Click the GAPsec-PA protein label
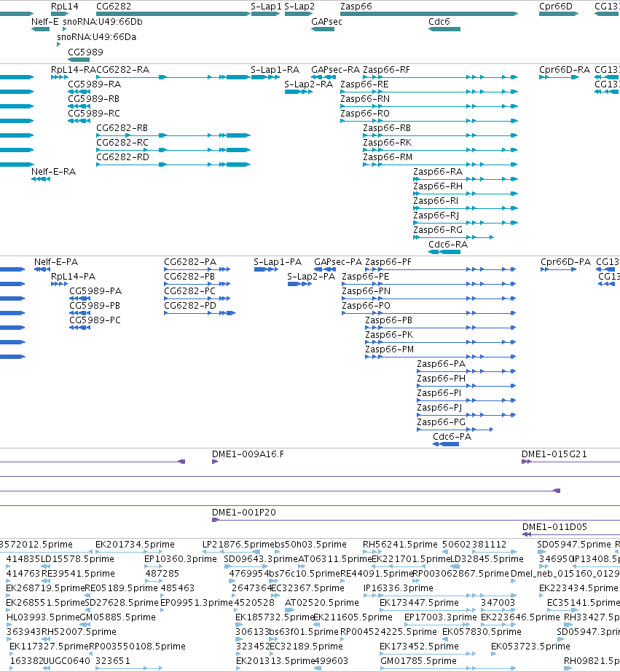Screen dimensions: 620x672 coord(338,262)
